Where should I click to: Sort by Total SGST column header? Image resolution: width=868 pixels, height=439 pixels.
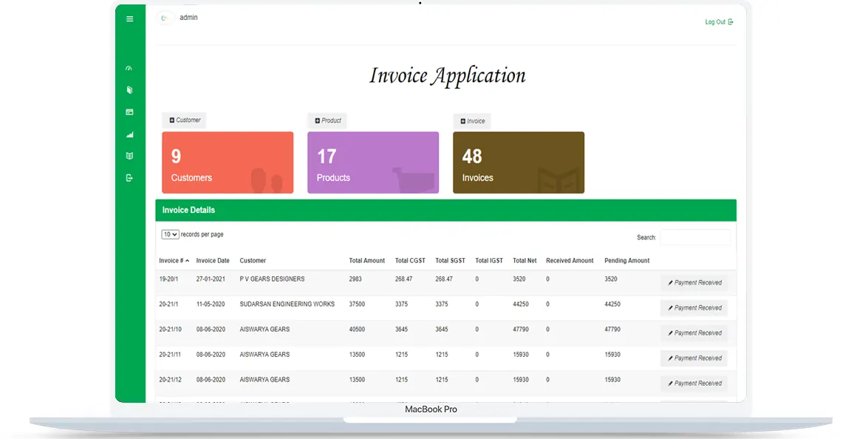[450, 261]
